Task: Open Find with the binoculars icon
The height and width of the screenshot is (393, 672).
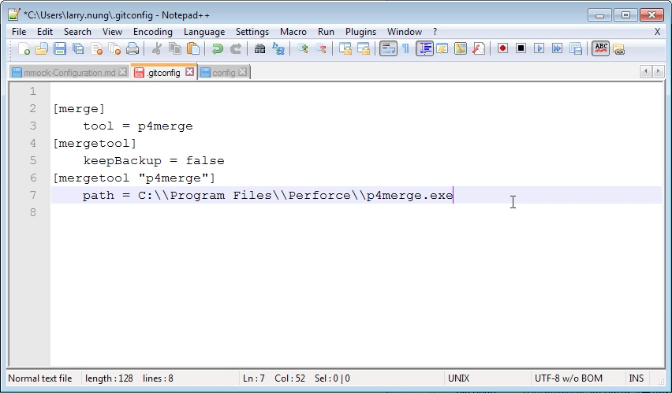Action: [x=260, y=49]
